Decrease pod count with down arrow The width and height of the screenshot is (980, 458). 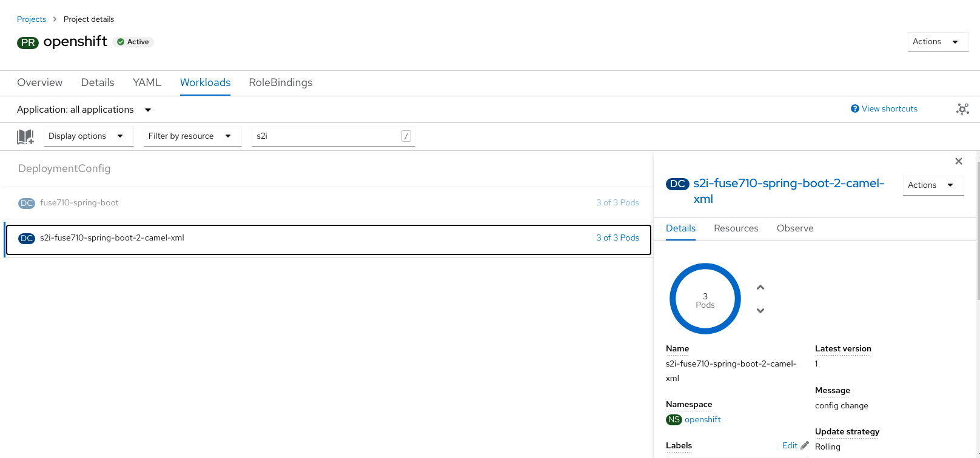point(760,311)
